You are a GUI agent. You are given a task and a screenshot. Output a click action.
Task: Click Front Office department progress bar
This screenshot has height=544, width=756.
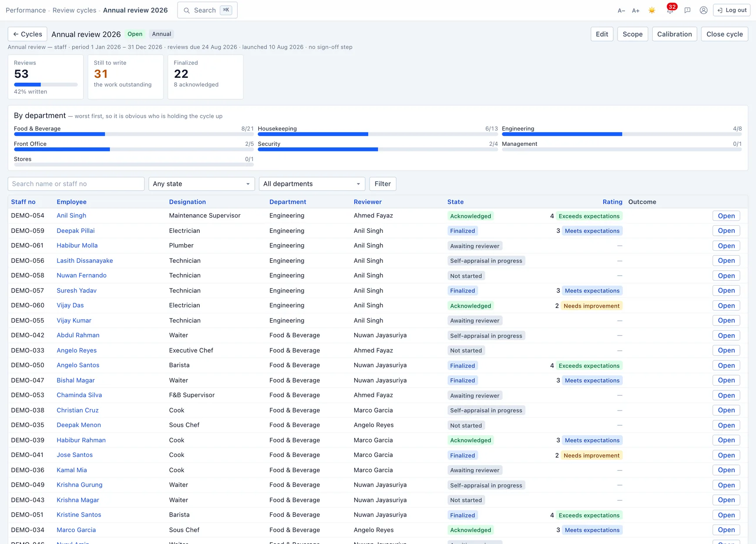pos(134,149)
